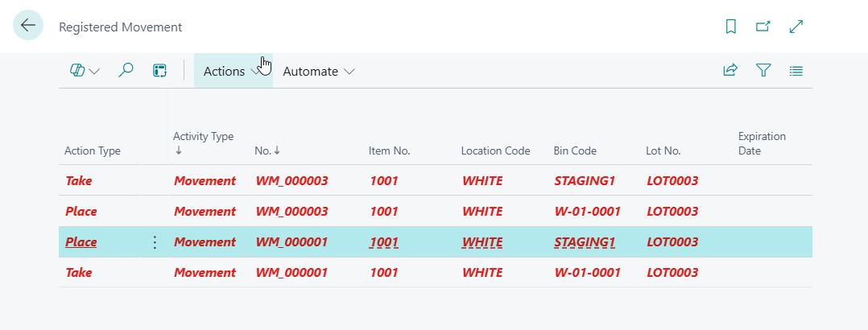The height and width of the screenshot is (330, 868).
Task: Select the first Take row WM_000003
Action: [79, 181]
